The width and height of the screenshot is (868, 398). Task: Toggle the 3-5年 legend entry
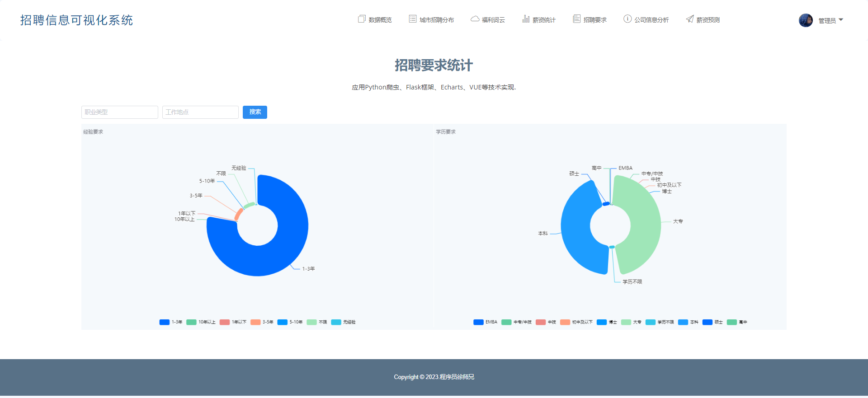coord(262,322)
